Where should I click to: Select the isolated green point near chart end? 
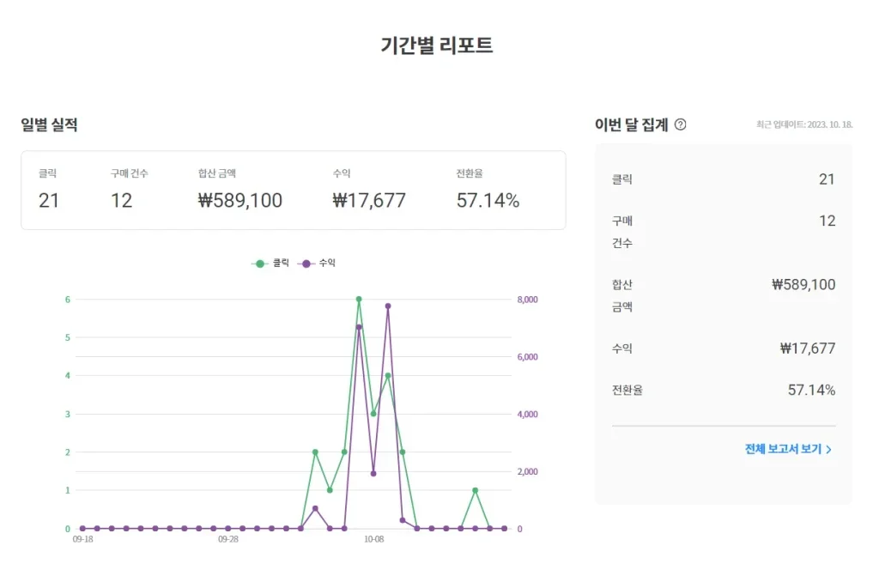click(x=475, y=490)
